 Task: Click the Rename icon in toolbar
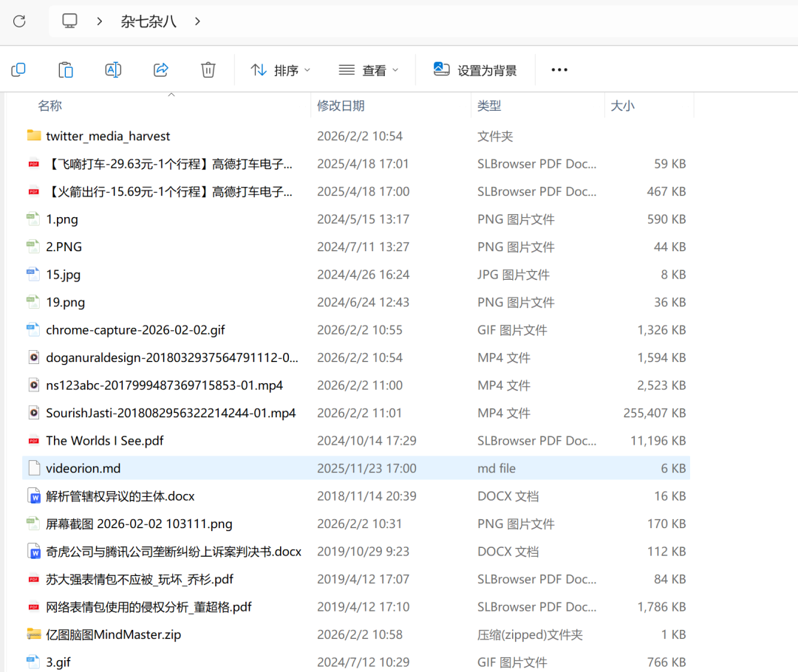[113, 70]
